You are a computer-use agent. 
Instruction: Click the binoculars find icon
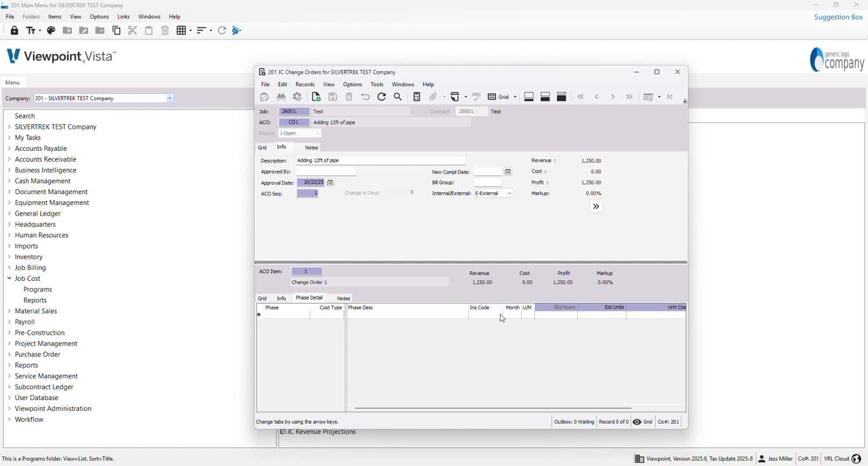tap(281, 97)
